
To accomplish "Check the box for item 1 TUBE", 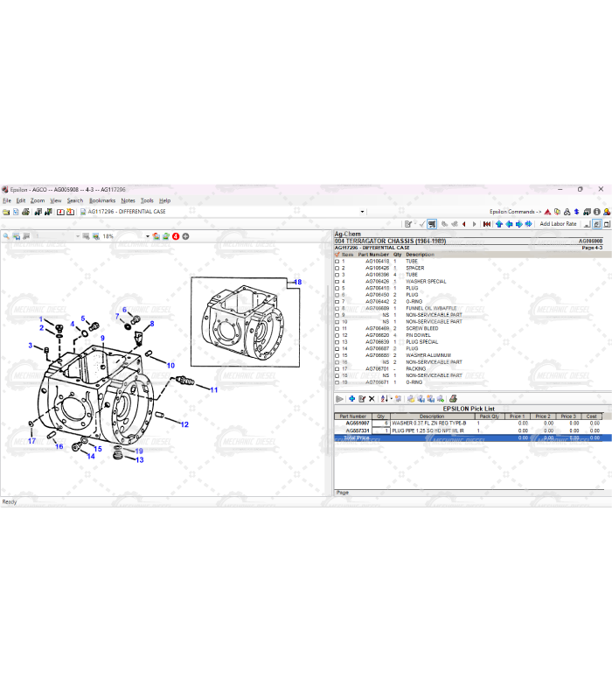I will [337, 262].
